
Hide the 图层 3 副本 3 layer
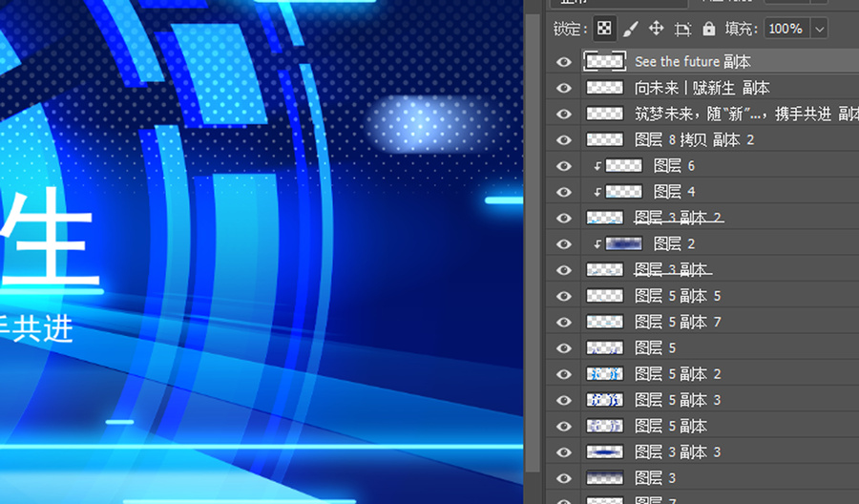click(564, 451)
